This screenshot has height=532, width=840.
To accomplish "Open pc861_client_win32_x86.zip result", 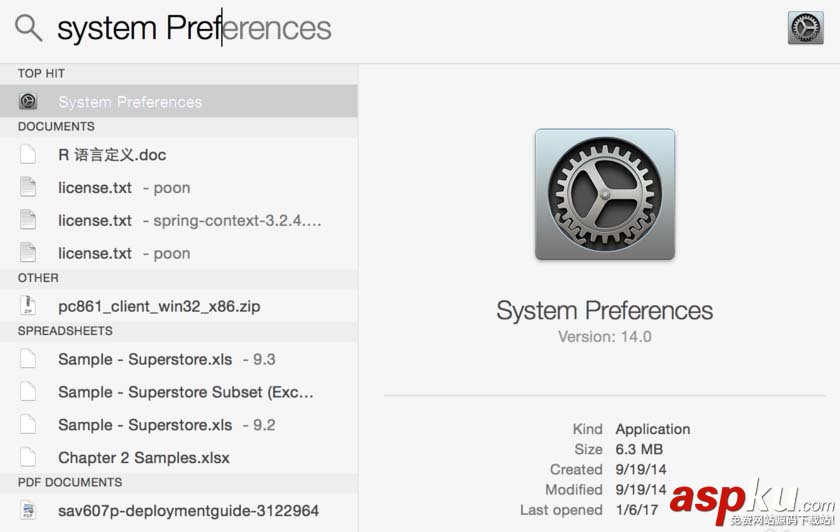I will pyautogui.click(x=159, y=306).
